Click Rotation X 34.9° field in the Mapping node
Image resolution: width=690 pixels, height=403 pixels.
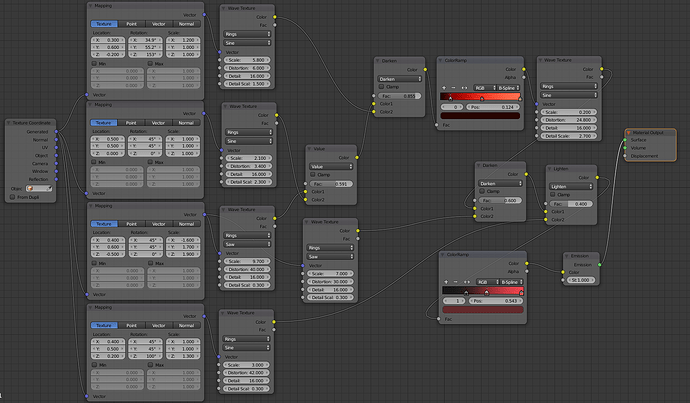click(x=145, y=40)
